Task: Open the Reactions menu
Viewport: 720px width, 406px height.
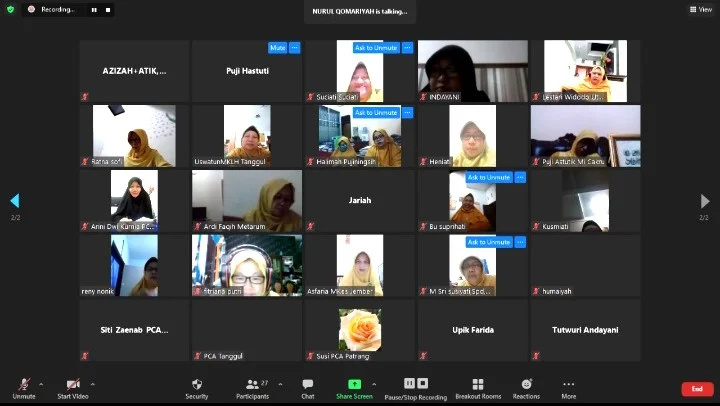Action: click(526, 385)
